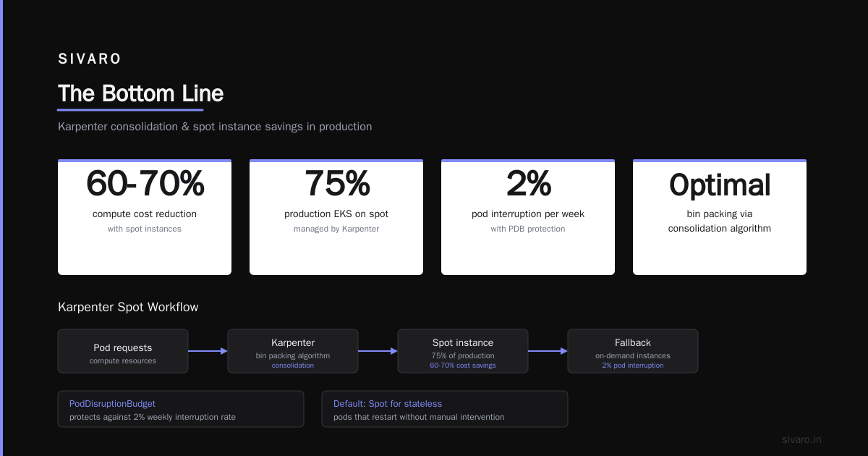Click the Pod requests workflow box
Viewport: 868px width, 456px height.
click(123, 351)
